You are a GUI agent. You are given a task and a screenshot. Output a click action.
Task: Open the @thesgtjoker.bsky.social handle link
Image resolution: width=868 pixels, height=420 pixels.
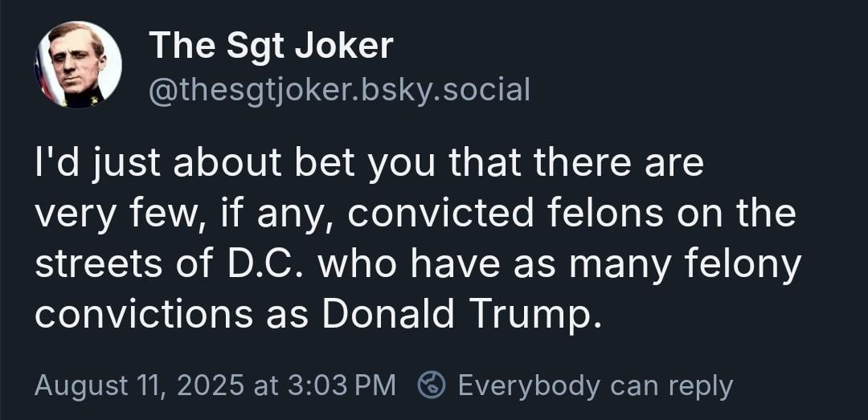339,91
